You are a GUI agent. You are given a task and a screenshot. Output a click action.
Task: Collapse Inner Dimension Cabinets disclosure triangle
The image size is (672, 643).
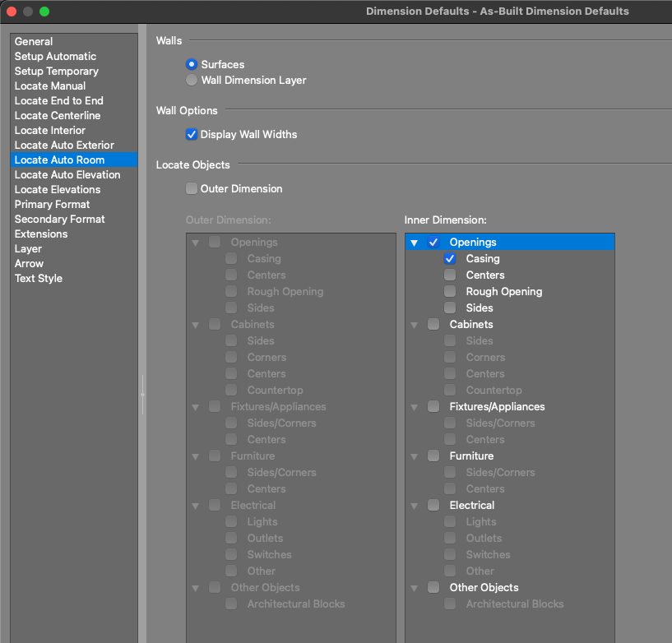[x=415, y=325]
